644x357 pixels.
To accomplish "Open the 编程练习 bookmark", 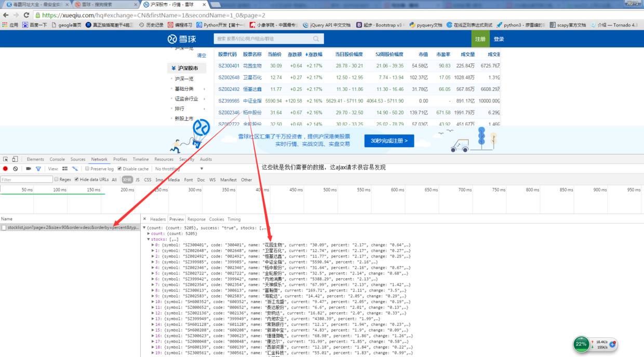I will [180, 25].
